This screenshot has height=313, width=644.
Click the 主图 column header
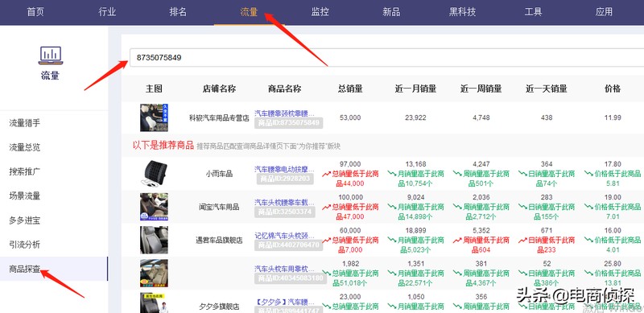point(154,89)
